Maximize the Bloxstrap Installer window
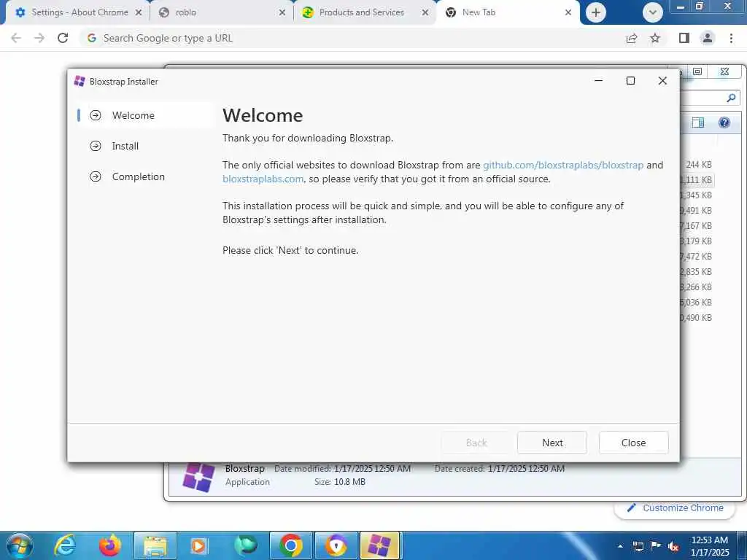The image size is (747, 560). pyautogui.click(x=630, y=81)
